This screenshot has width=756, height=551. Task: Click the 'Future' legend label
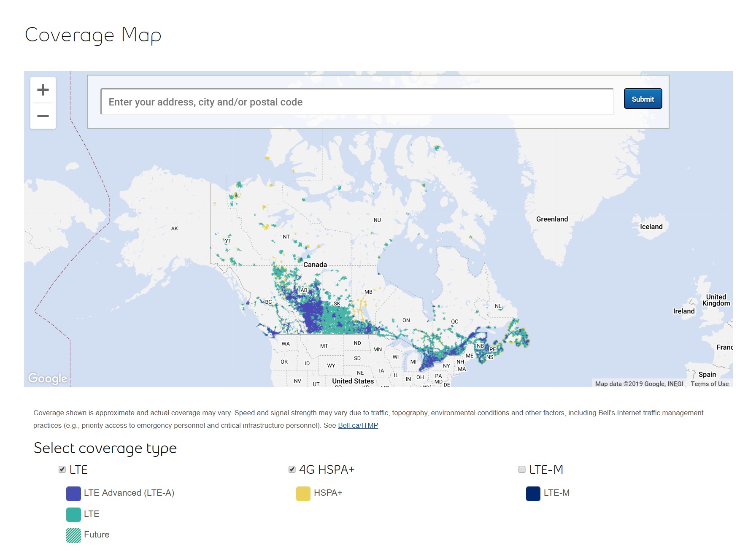[97, 535]
